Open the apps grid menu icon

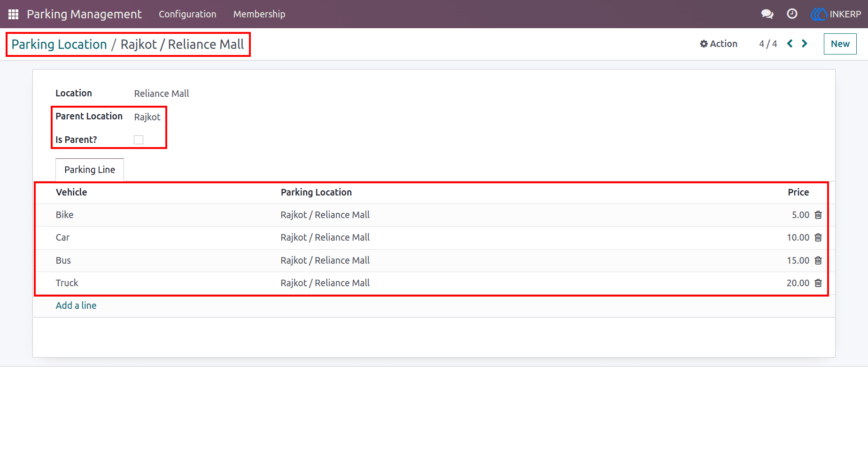(x=13, y=14)
